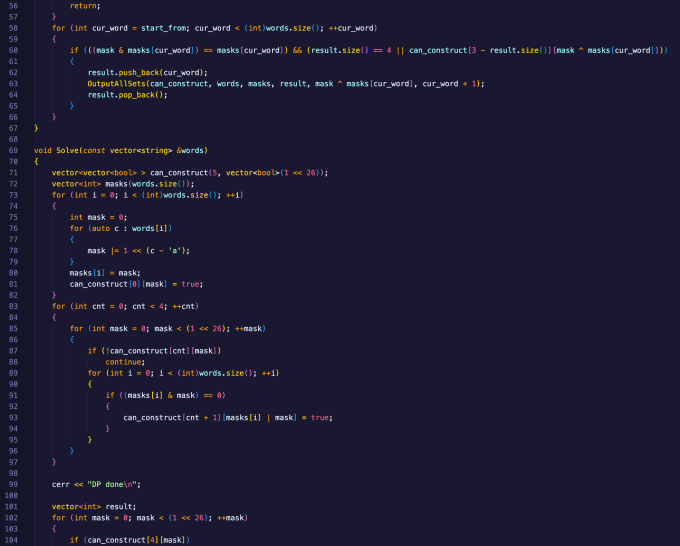Select line number 60 in the gutter
The height and width of the screenshot is (546, 680).
(x=13, y=50)
